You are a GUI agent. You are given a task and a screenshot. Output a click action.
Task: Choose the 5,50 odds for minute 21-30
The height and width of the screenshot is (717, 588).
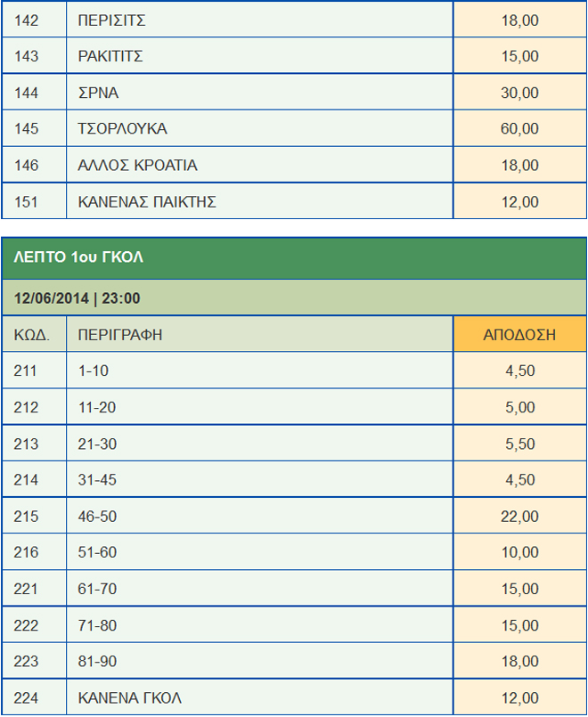pos(519,444)
